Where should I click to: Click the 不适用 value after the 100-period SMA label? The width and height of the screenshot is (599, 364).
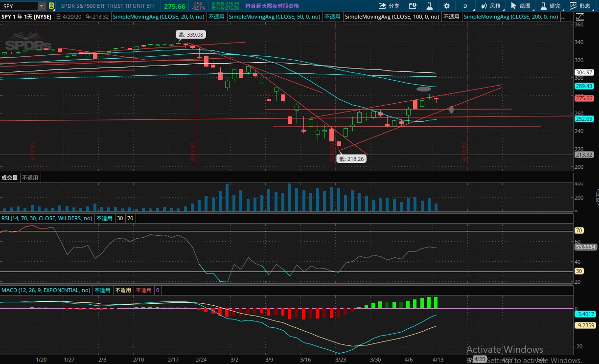click(451, 17)
